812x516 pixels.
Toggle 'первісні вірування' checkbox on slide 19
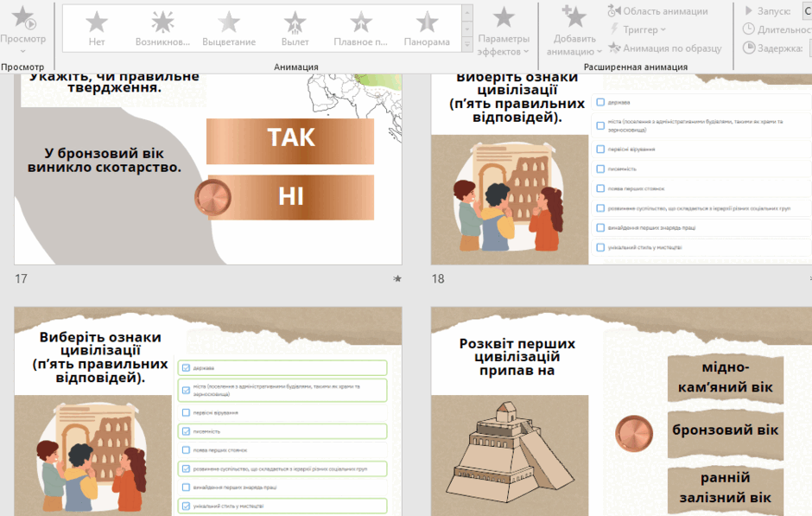pos(186,413)
